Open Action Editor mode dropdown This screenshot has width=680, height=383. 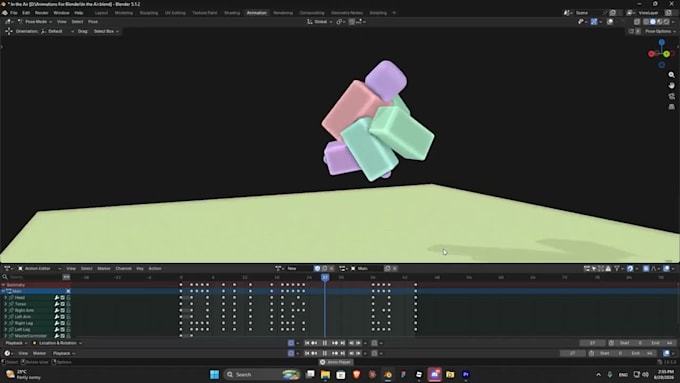(x=39, y=269)
